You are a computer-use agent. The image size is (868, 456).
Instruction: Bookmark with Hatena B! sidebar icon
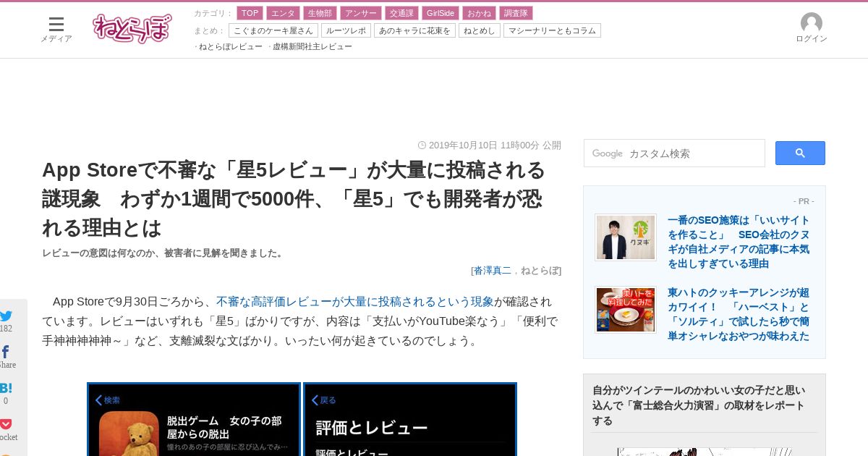coord(6,388)
